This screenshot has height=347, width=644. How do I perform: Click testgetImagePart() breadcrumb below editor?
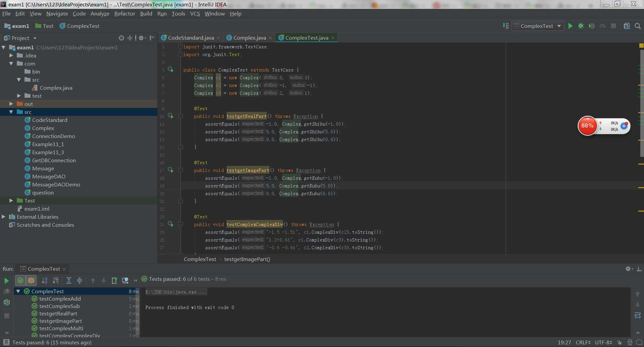[247, 259]
